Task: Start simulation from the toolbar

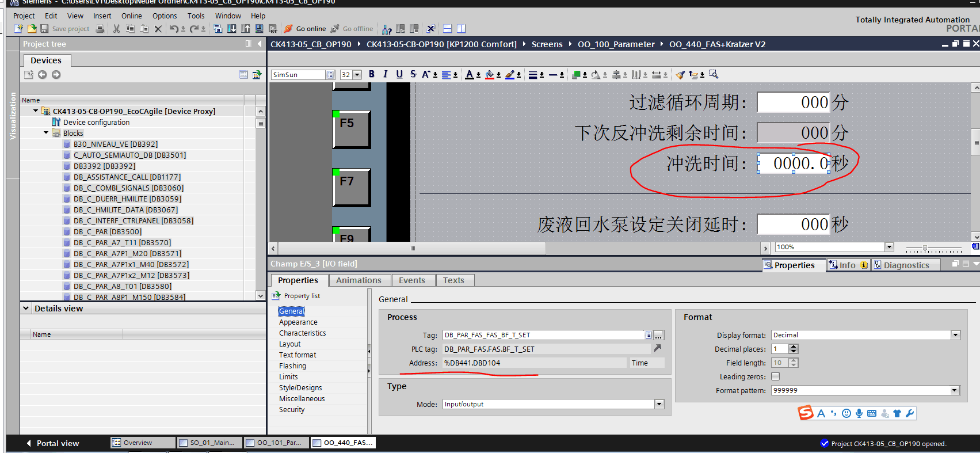Action: (260, 29)
